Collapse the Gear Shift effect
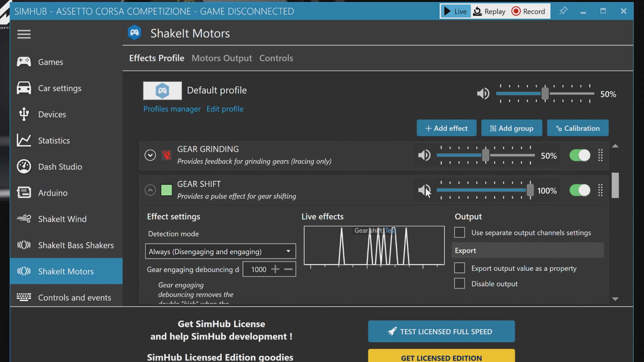 150,190
